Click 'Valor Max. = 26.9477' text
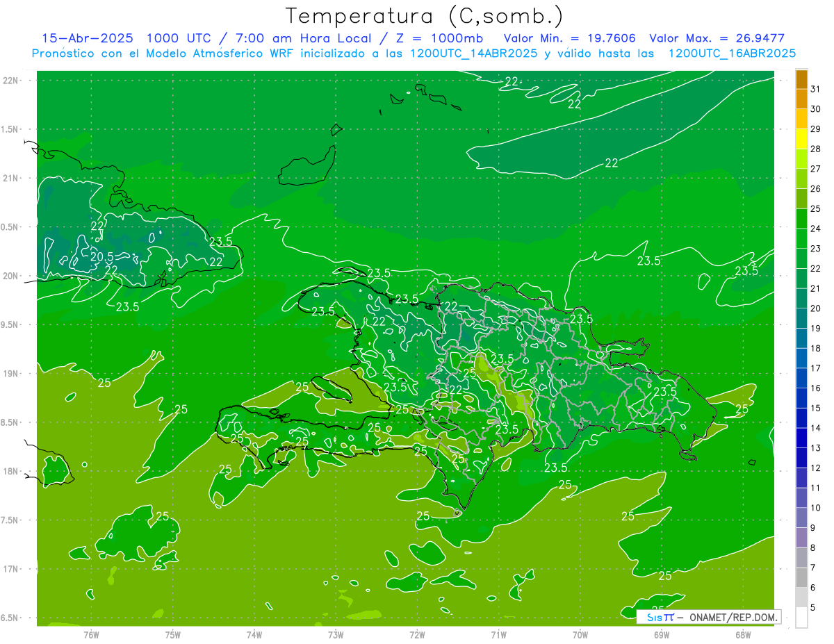Image resolution: width=834 pixels, height=644 pixels. tap(717, 38)
